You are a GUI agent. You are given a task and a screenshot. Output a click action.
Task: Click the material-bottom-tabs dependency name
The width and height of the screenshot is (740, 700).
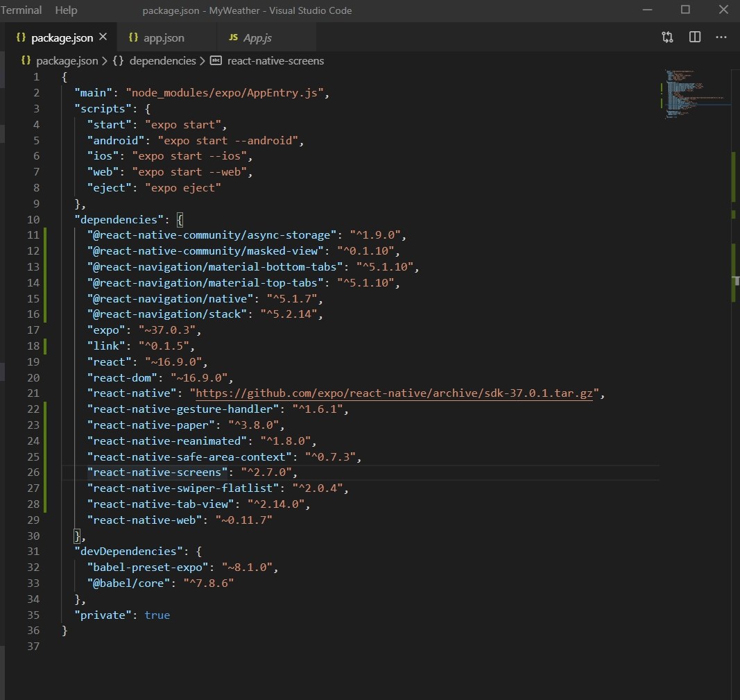click(x=215, y=266)
